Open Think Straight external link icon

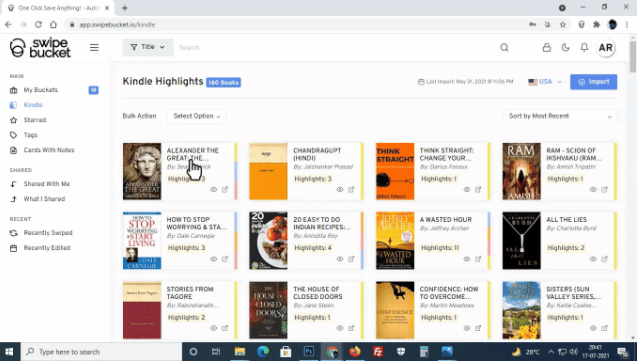[478, 190]
